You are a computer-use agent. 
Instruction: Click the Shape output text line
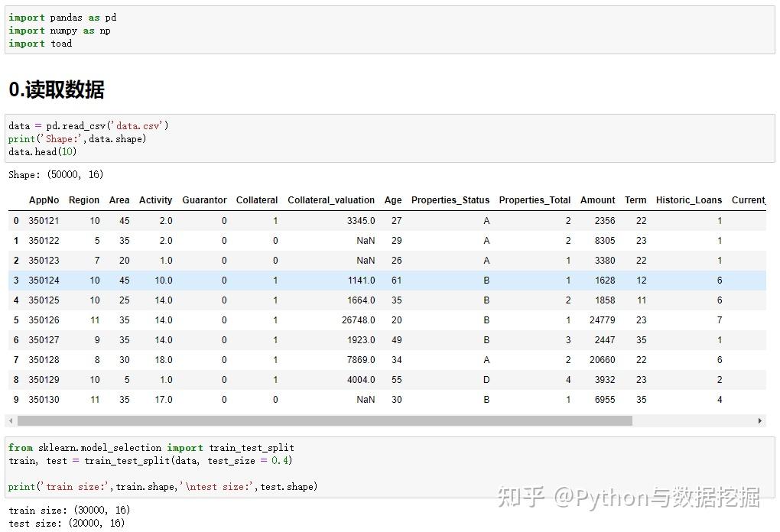click(x=56, y=174)
